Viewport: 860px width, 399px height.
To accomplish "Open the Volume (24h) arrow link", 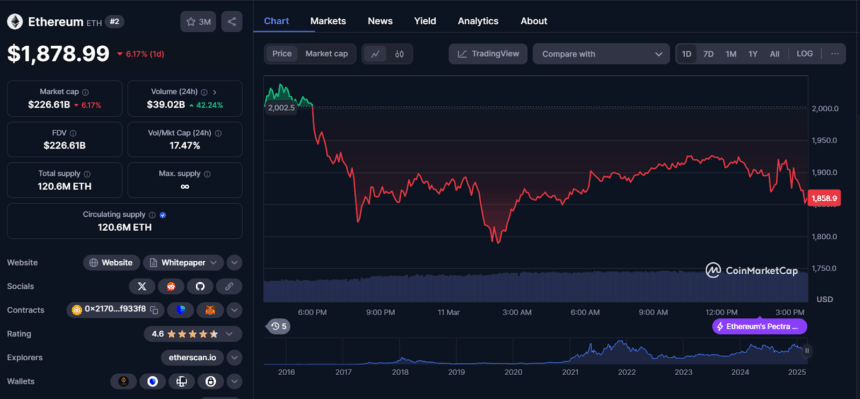I will point(214,92).
